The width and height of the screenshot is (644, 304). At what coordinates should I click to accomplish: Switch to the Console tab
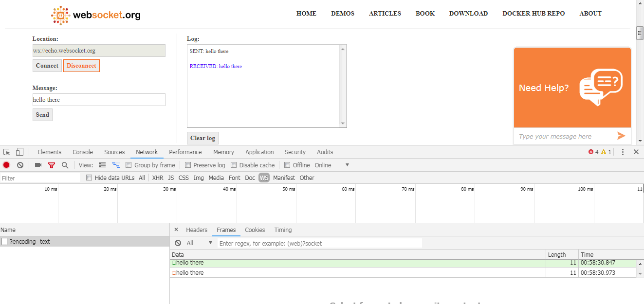coord(83,152)
